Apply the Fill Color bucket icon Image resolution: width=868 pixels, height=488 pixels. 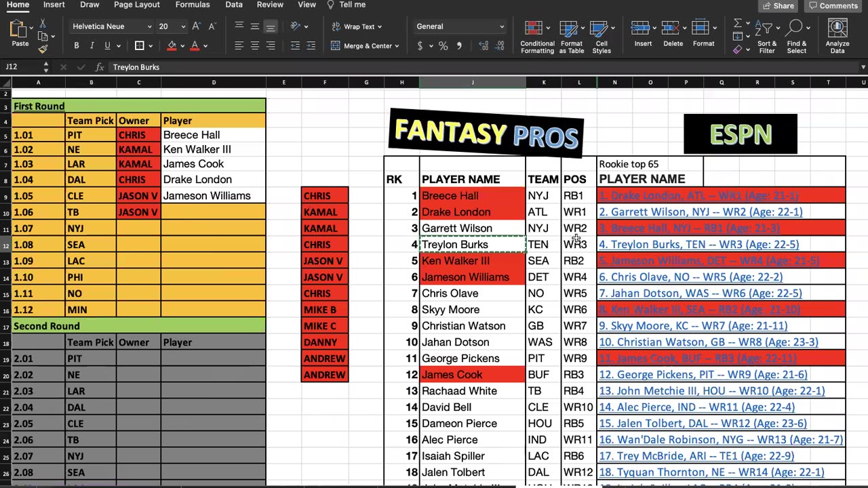click(x=172, y=45)
